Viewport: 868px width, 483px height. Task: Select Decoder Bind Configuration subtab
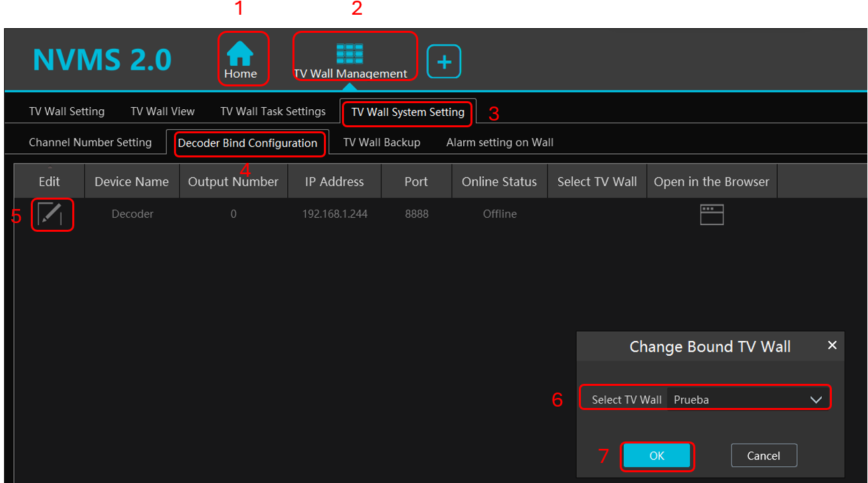point(248,143)
